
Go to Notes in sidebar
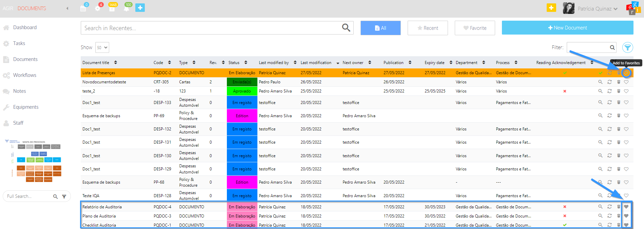(x=19, y=91)
